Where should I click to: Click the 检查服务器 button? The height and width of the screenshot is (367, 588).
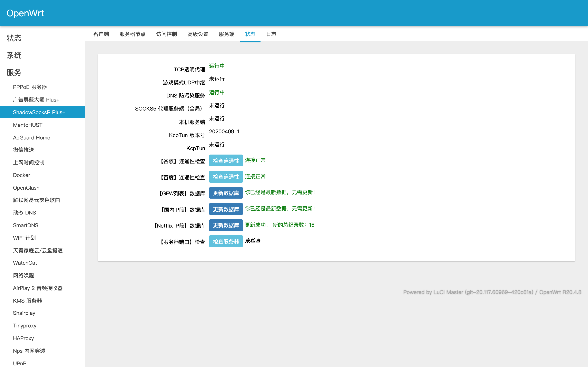click(x=226, y=242)
